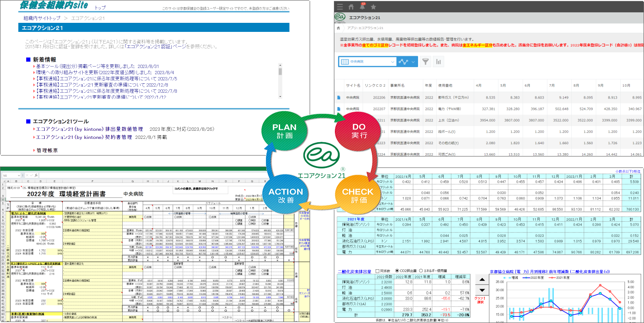Open the kintone hamburger menu
The width and height of the screenshot is (644, 323).
pos(340,7)
